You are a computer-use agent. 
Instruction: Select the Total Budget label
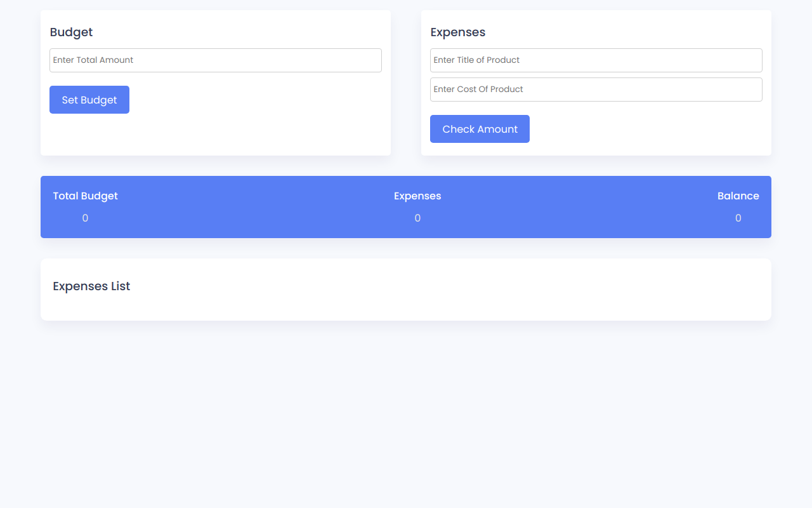point(85,196)
